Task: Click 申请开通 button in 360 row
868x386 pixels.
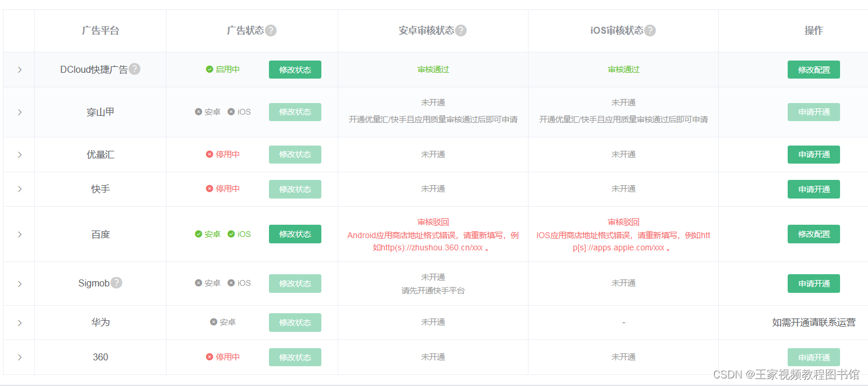Action: point(814,357)
